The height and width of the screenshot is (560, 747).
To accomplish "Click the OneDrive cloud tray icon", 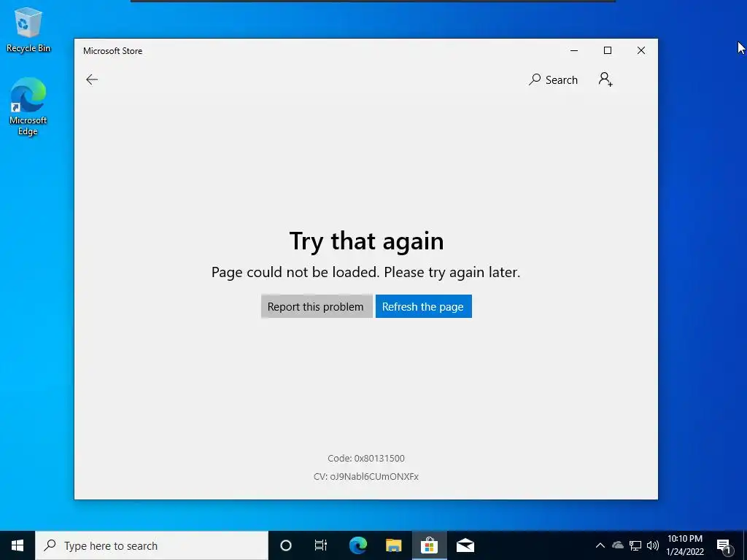I will coord(618,545).
